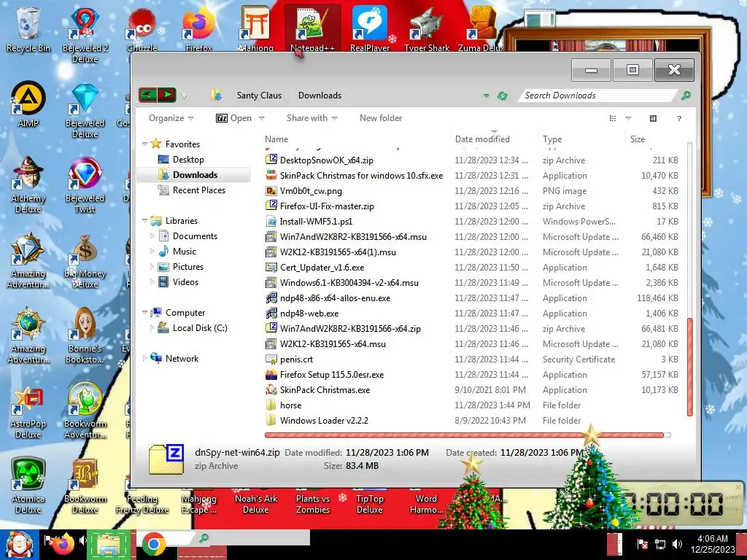Viewport: 747px width, 560px height.
Task: Select Recent Places in Favorites
Action: pyautogui.click(x=198, y=190)
